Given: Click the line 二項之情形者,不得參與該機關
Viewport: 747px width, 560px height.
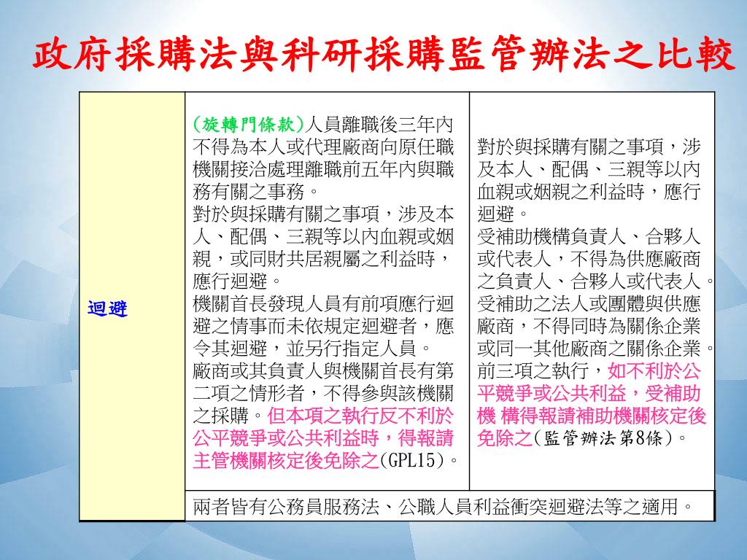Looking at the screenshot, I should (x=323, y=393).
